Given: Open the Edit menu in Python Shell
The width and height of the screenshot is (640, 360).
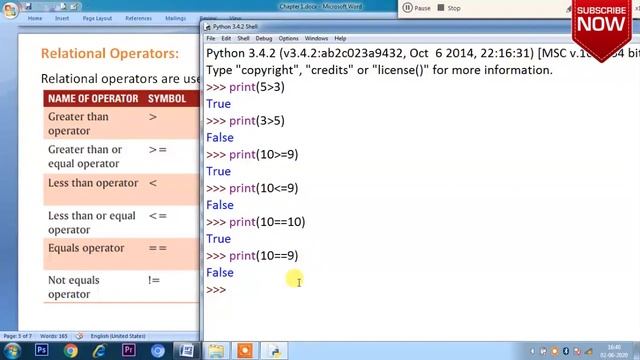Looking at the screenshot, I should click(226, 38).
